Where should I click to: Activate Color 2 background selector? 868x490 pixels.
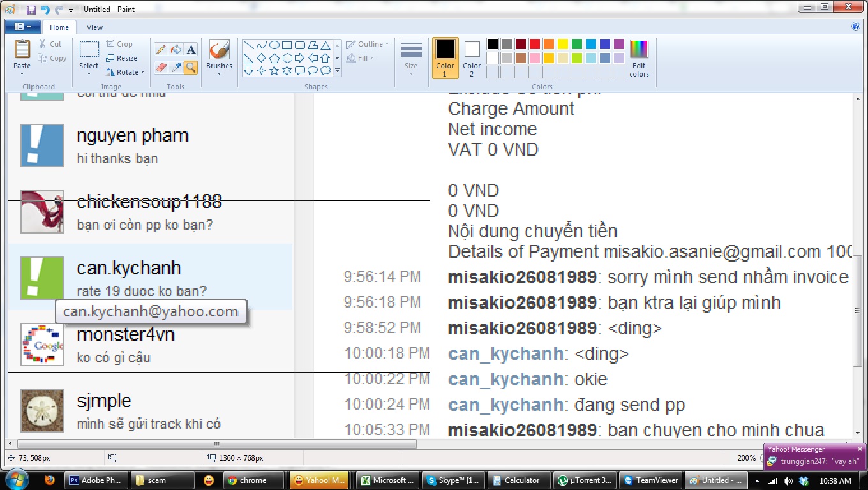[472, 58]
